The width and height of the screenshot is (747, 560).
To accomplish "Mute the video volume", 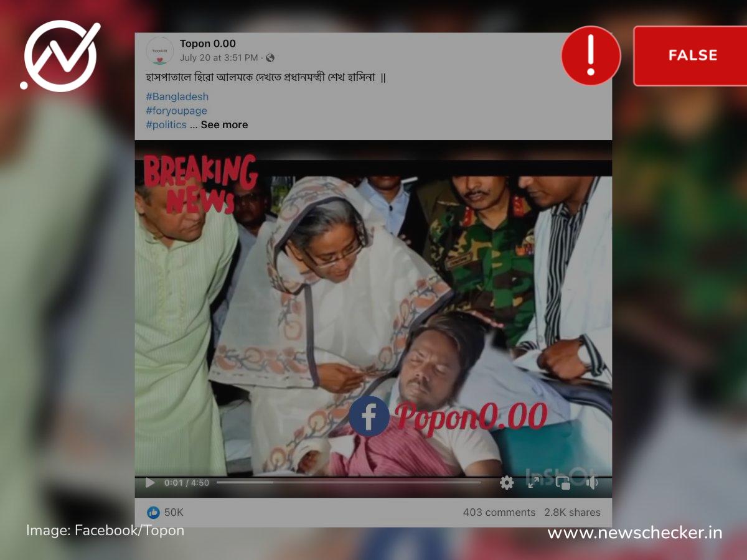I will [x=591, y=483].
